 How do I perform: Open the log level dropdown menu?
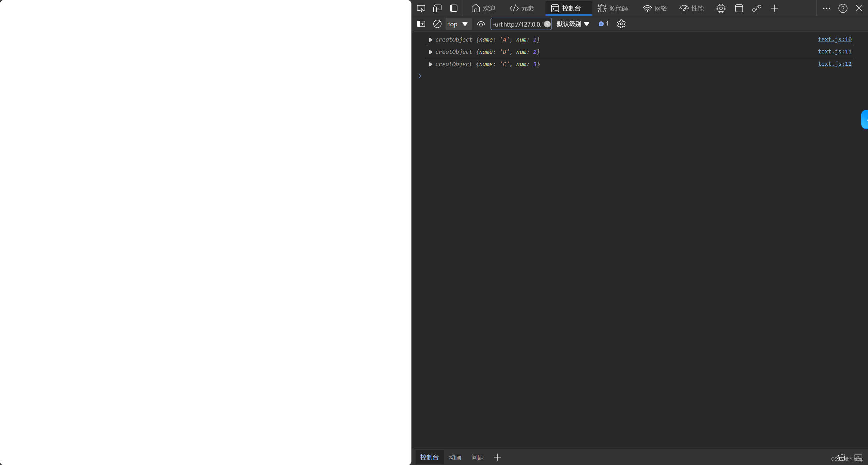click(x=572, y=23)
